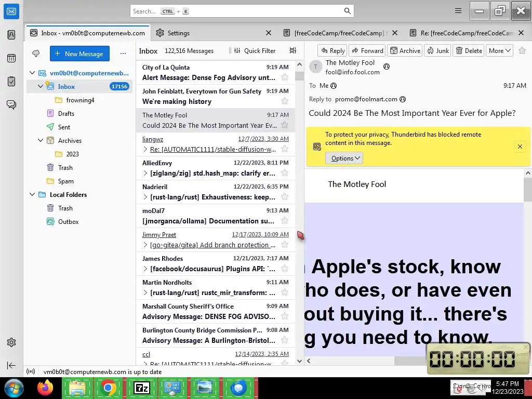532x399 pixels.
Task: Toggle star on Burlington County Bridge message
Action: click(x=285, y=340)
